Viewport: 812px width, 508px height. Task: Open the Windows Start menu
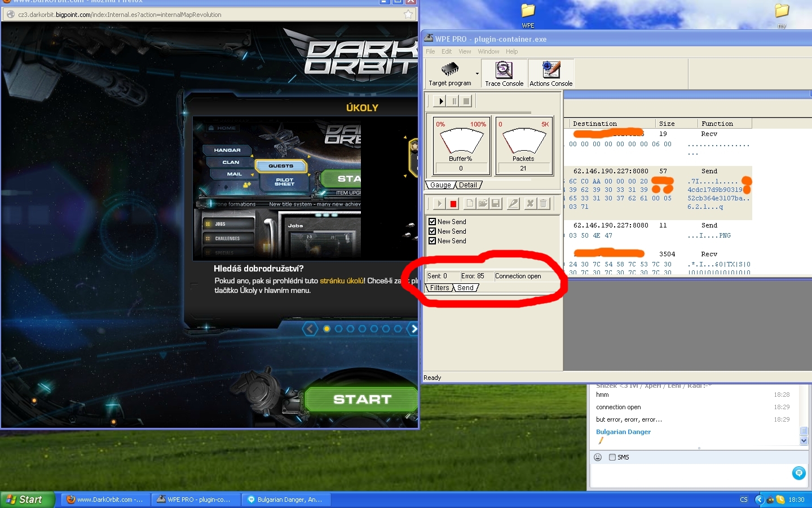coord(27,500)
